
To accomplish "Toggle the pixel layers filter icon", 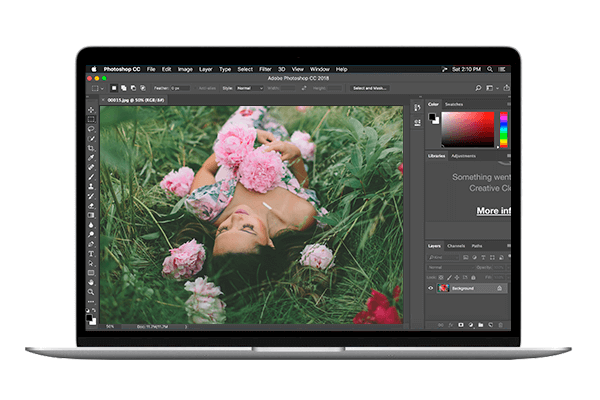I will [x=466, y=257].
